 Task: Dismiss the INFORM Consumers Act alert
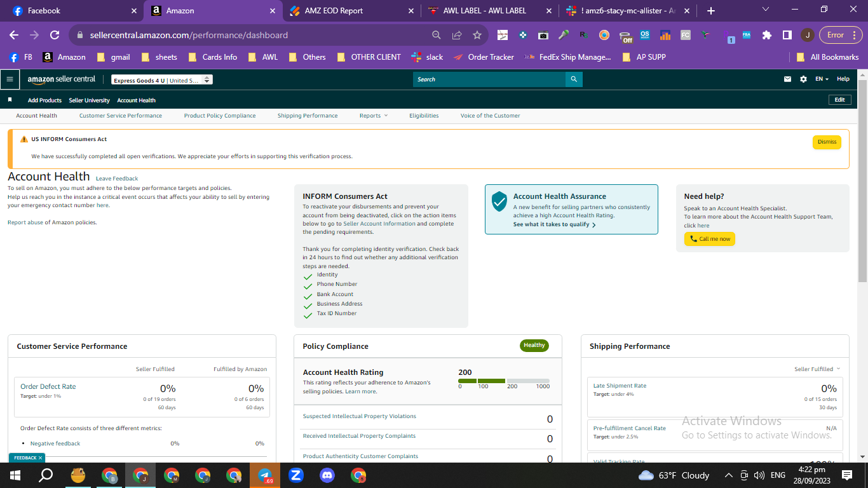tap(827, 142)
